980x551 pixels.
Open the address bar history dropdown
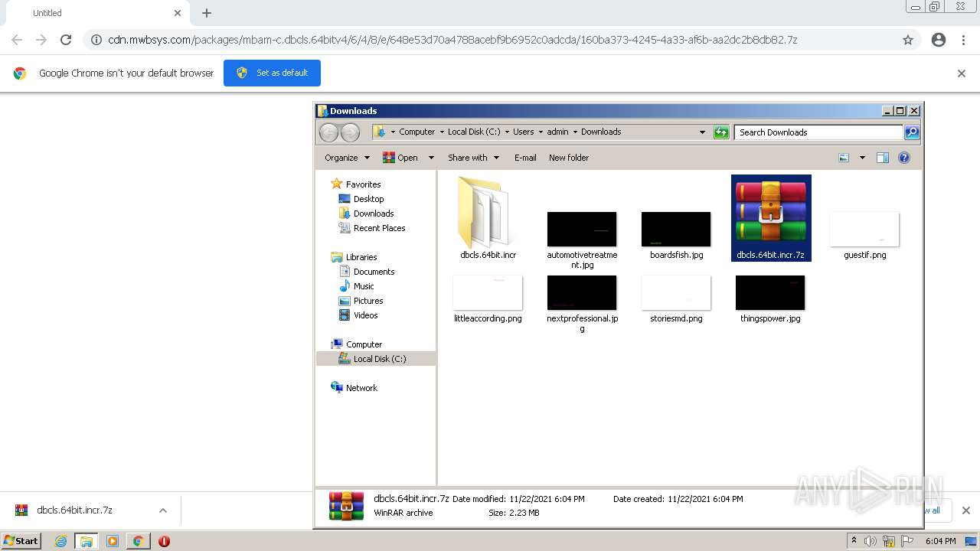pos(702,132)
